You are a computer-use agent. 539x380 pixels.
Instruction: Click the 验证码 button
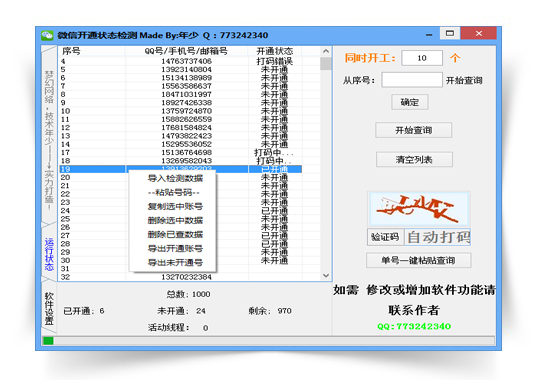pyautogui.click(x=385, y=237)
